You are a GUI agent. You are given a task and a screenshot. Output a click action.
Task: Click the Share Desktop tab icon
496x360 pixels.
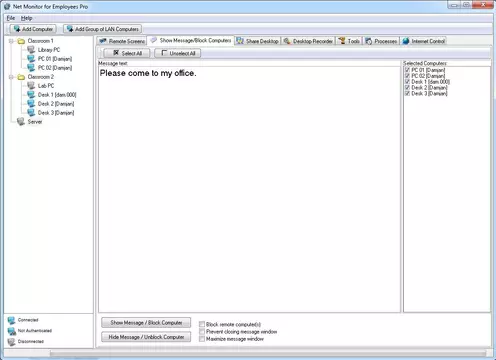coord(240,41)
